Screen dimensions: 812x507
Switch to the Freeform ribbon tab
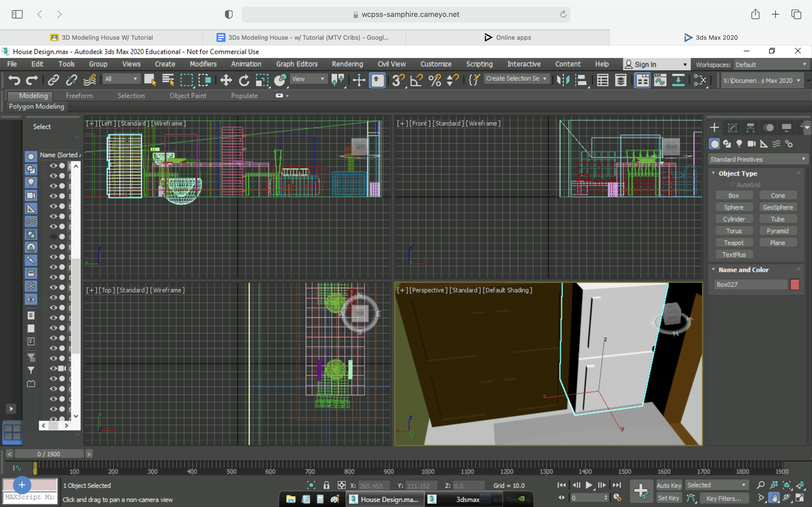[x=79, y=95]
